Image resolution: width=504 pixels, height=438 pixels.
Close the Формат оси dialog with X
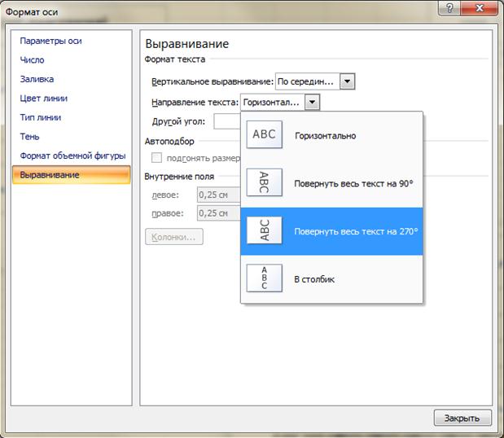(x=480, y=8)
